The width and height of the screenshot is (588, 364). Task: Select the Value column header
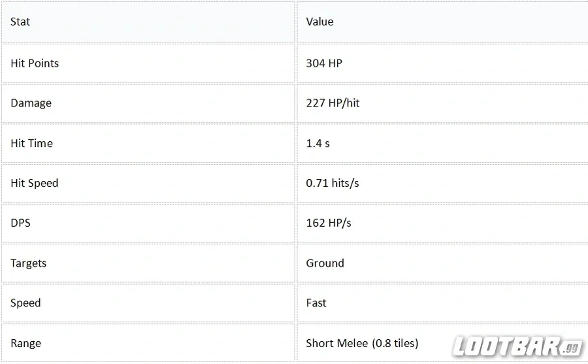coord(319,22)
